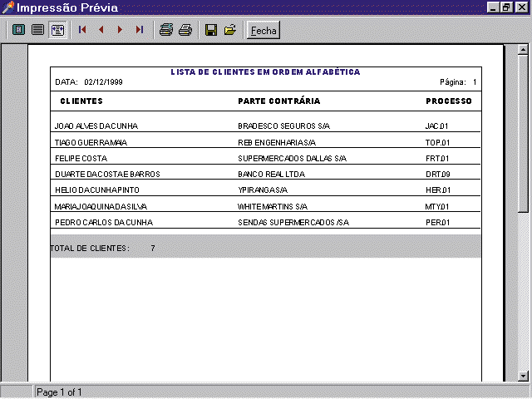Click the CLIENTES column header in the report
This screenshot has height=399, width=532.
click(81, 101)
